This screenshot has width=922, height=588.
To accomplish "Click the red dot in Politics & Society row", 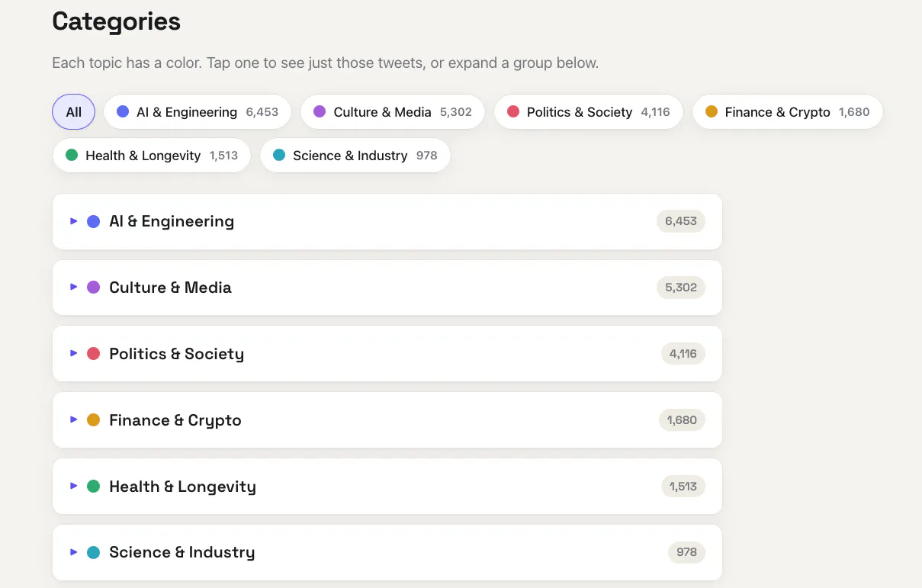I will pyautogui.click(x=94, y=353).
